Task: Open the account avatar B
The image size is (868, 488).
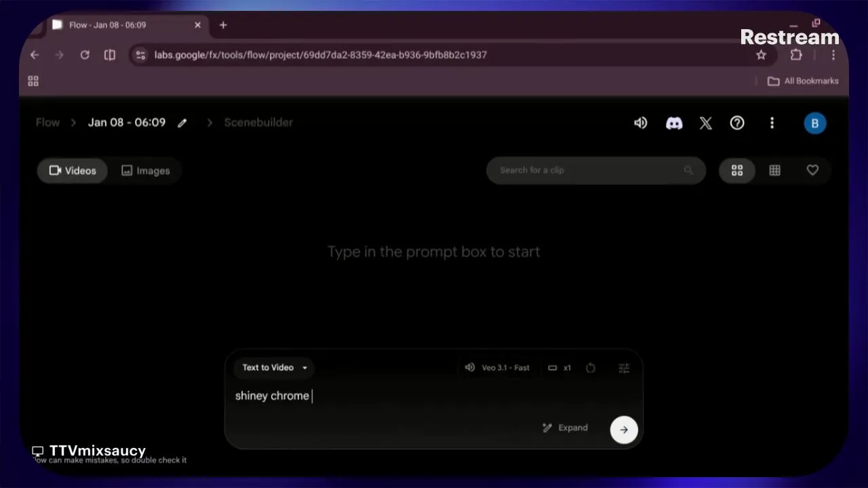Action: [815, 123]
